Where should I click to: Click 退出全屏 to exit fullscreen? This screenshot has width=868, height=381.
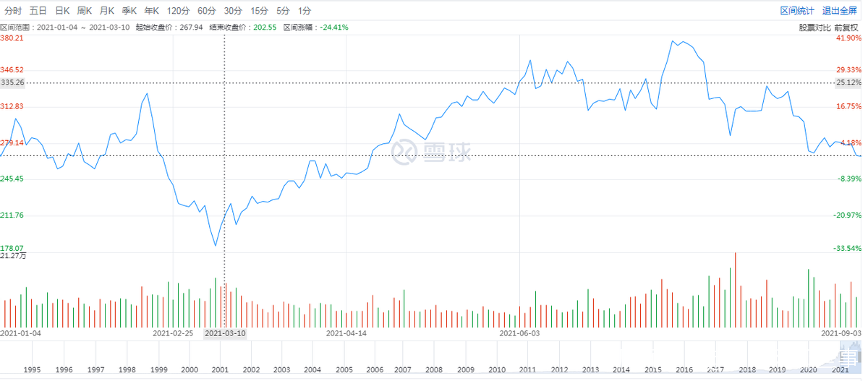[x=839, y=11]
